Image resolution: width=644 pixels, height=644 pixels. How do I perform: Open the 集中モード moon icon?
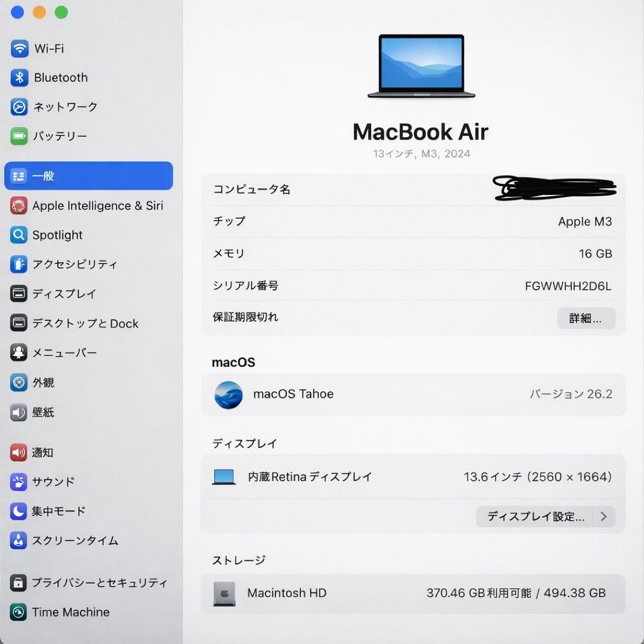(x=18, y=512)
